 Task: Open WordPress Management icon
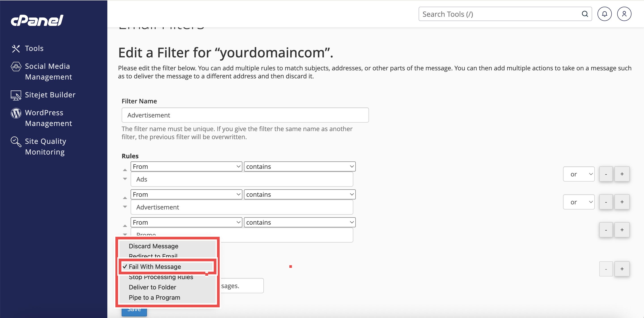click(x=16, y=113)
